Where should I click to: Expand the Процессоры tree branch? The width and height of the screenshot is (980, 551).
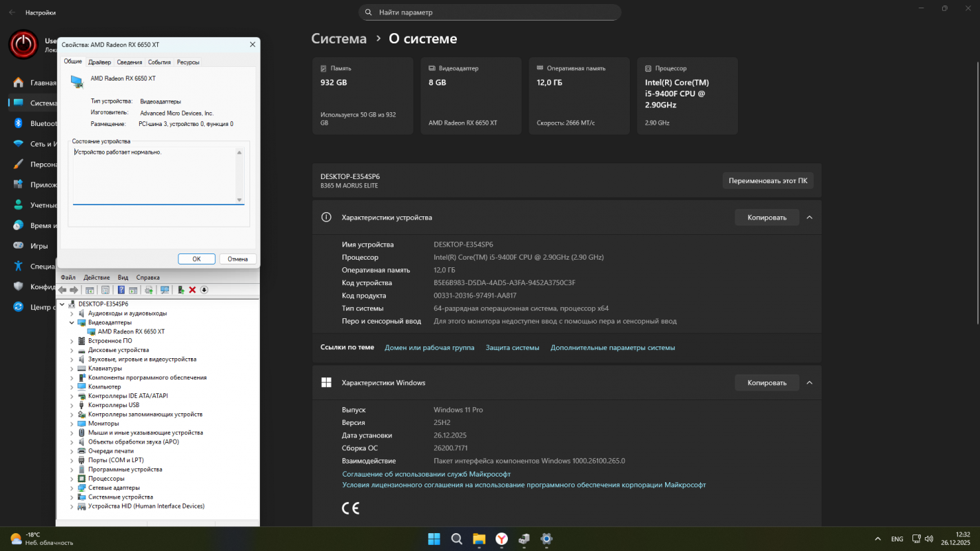coord(72,478)
